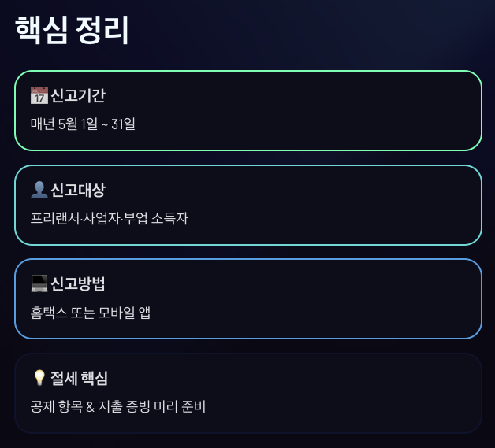Click the 홈택스 또는 모바일 앱 text
The width and height of the screenshot is (495, 448).
coord(91,312)
